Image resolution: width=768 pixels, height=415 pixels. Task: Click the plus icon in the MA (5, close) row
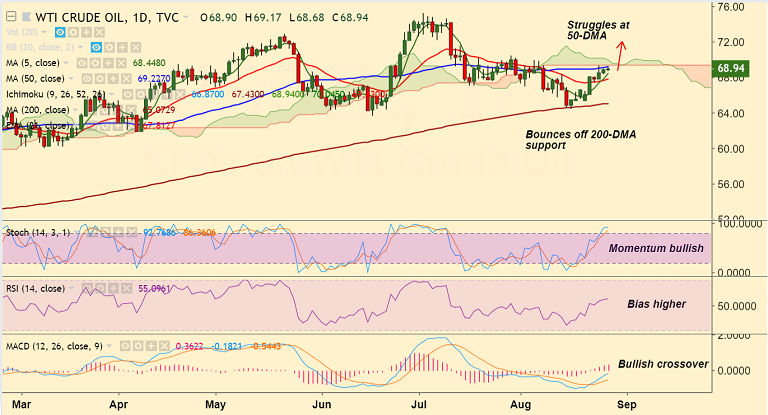point(108,63)
